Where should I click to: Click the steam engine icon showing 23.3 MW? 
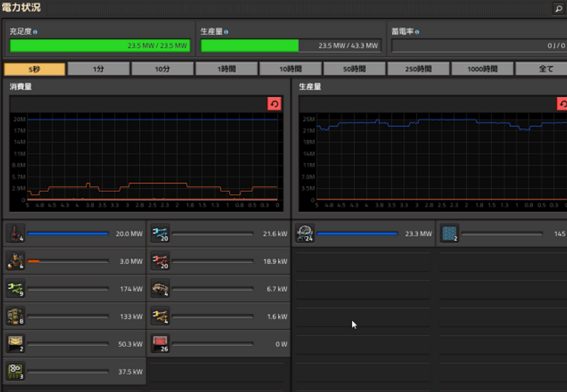click(x=305, y=233)
